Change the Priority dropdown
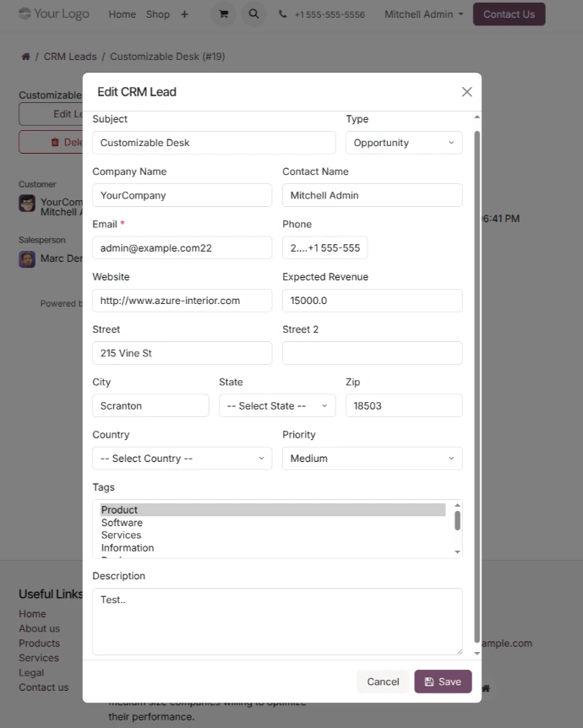The width and height of the screenshot is (583, 728). tap(372, 459)
